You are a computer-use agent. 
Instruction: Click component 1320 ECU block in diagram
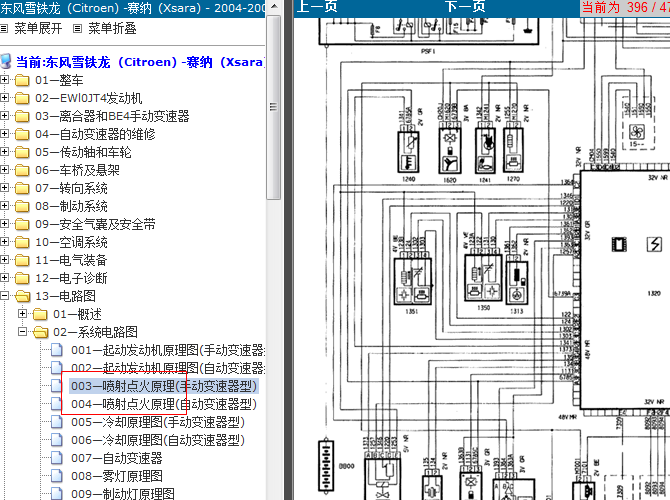pos(625,291)
